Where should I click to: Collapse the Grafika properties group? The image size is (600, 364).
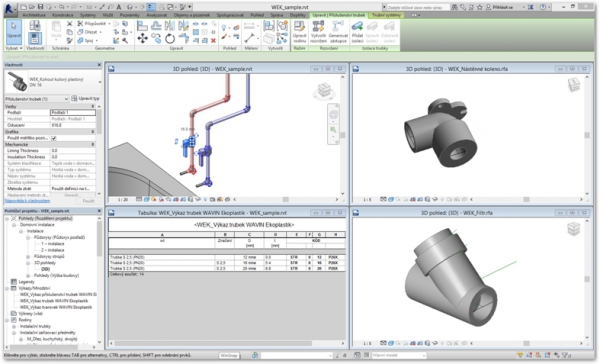click(x=93, y=132)
